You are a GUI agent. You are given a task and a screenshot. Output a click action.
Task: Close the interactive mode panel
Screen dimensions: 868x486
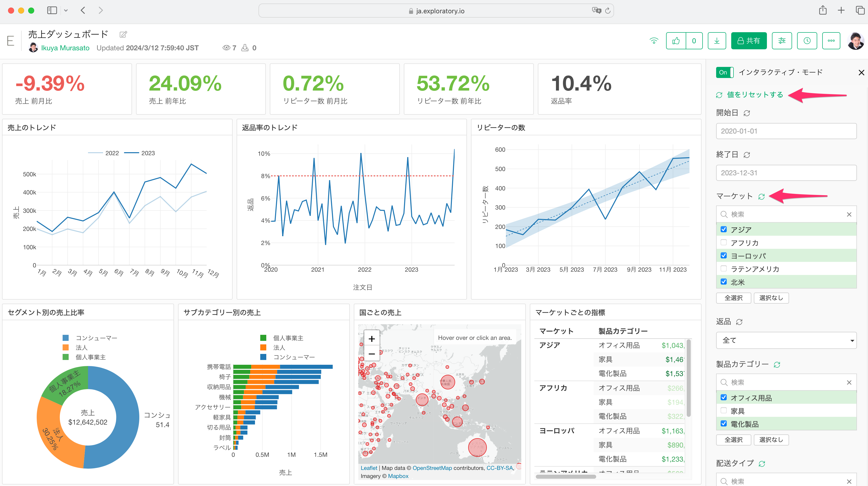click(x=861, y=72)
